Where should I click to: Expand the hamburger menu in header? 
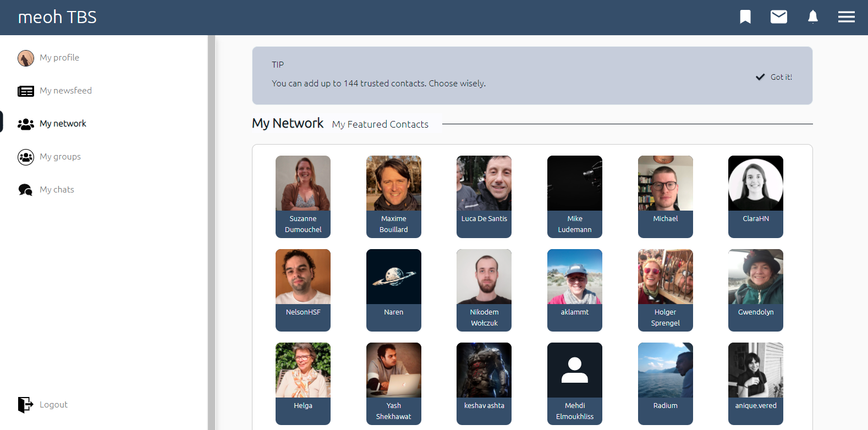coord(846,17)
